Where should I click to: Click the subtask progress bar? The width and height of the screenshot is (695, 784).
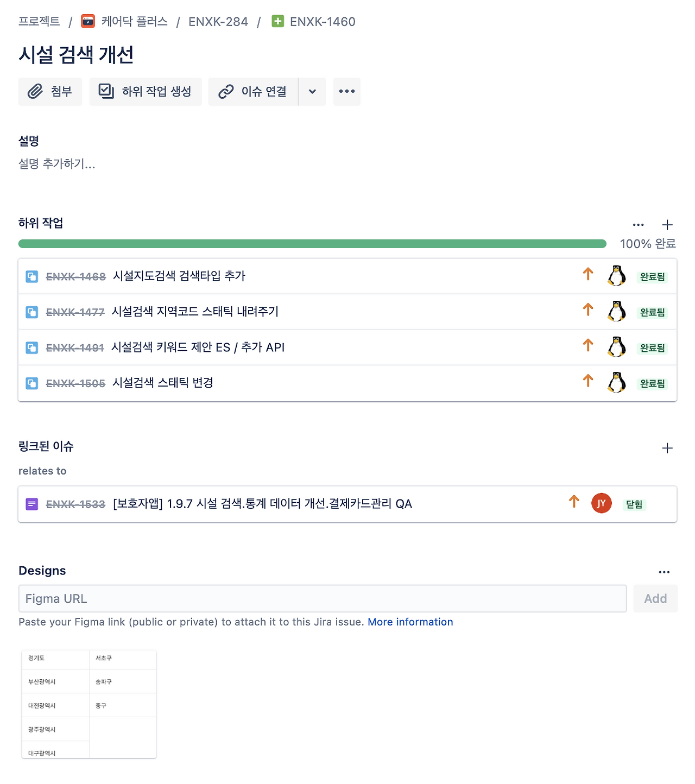pyautogui.click(x=312, y=244)
